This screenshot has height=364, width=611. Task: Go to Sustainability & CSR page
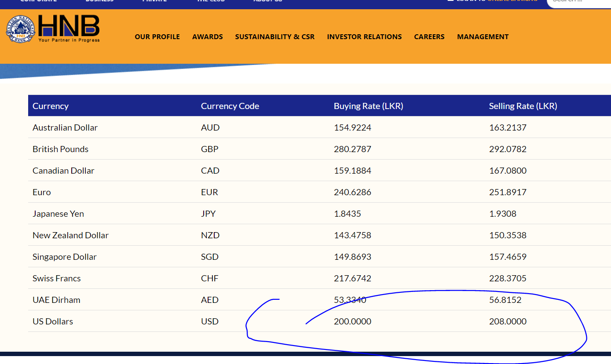[x=275, y=37]
